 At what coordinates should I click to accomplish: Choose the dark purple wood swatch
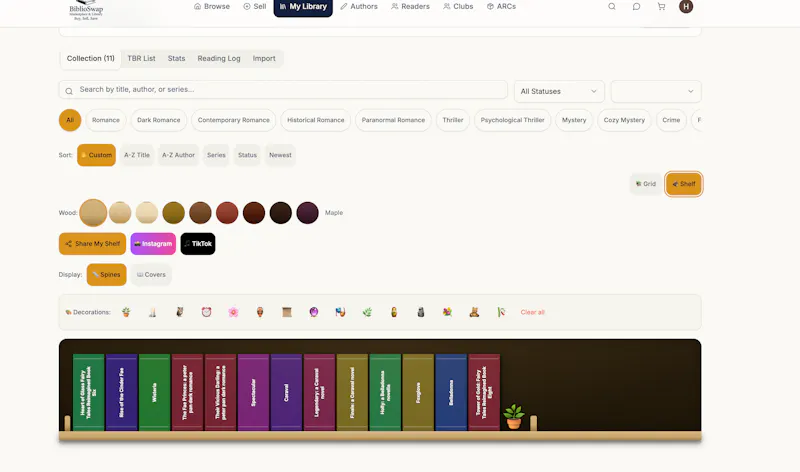coord(307,213)
